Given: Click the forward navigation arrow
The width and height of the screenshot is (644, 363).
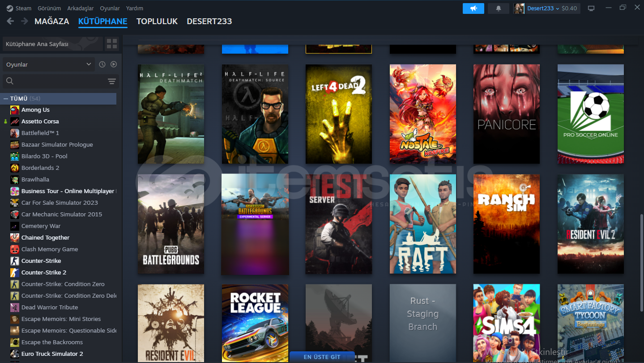Looking at the screenshot, I should point(24,21).
